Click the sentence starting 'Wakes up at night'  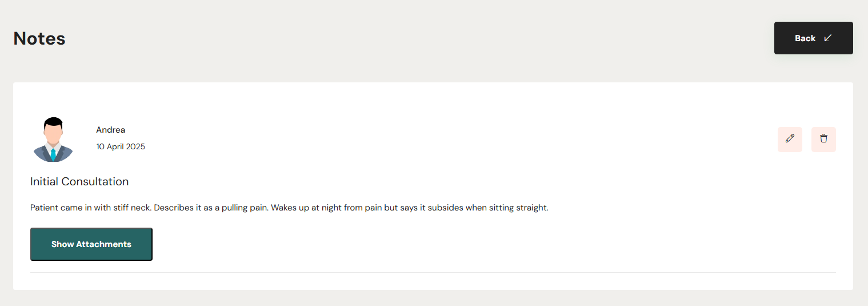pyautogui.click(x=409, y=208)
